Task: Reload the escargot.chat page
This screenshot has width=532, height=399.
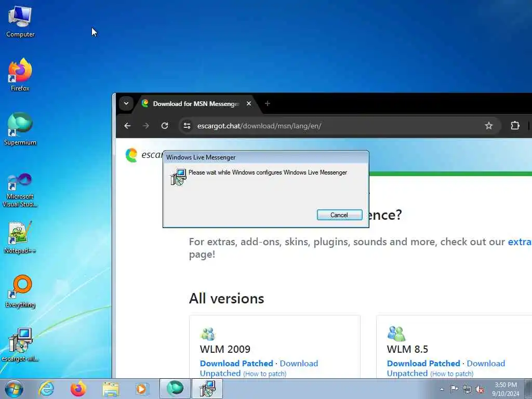Action: click(165, 126)
